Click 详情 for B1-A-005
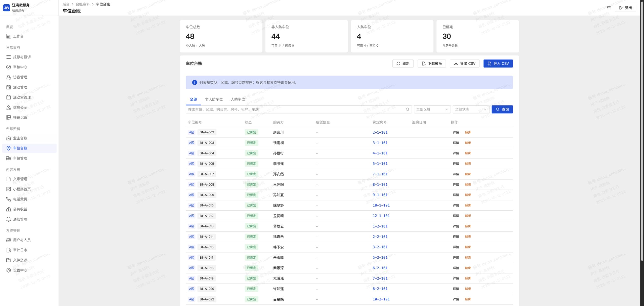The height and width of the screenshot is (306, 644). point(456,164)
